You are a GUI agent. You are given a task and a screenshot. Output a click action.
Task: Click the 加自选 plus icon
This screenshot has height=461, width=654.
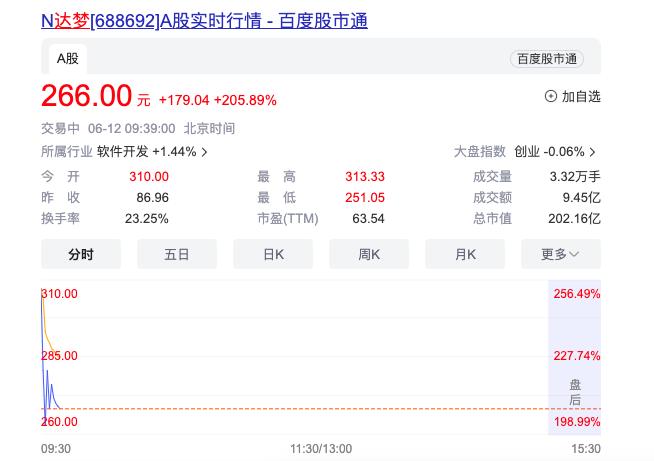coord(550,96)
